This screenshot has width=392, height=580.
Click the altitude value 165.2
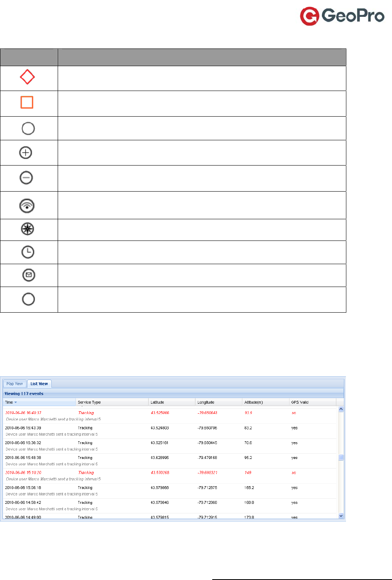249,488
